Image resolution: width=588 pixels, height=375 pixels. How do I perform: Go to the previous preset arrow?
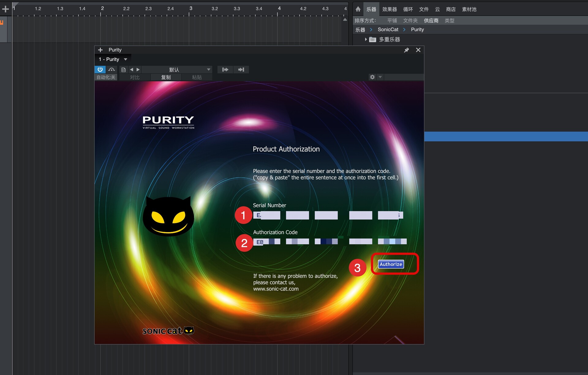[x=131, y=70]
